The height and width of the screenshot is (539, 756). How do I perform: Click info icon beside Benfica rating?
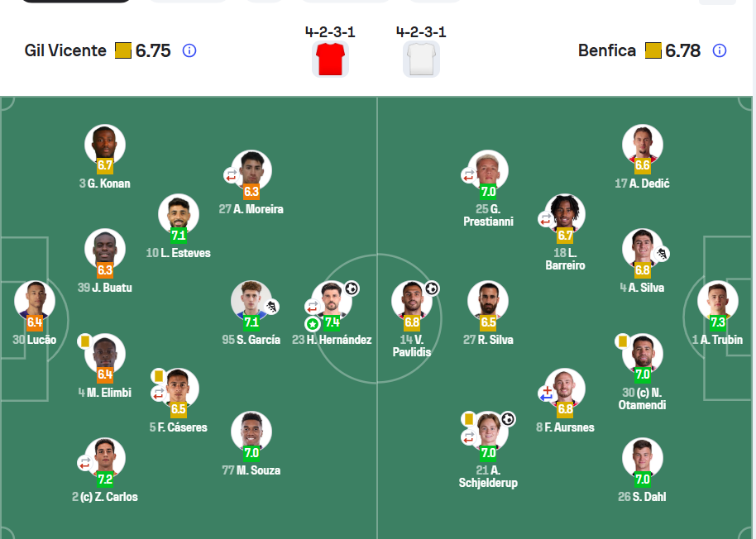pos(720,50)
